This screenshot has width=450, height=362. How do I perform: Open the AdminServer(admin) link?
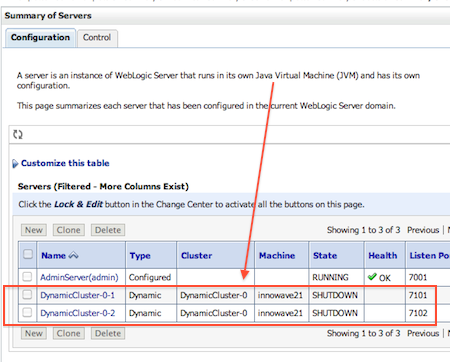(x=79, y=277)
